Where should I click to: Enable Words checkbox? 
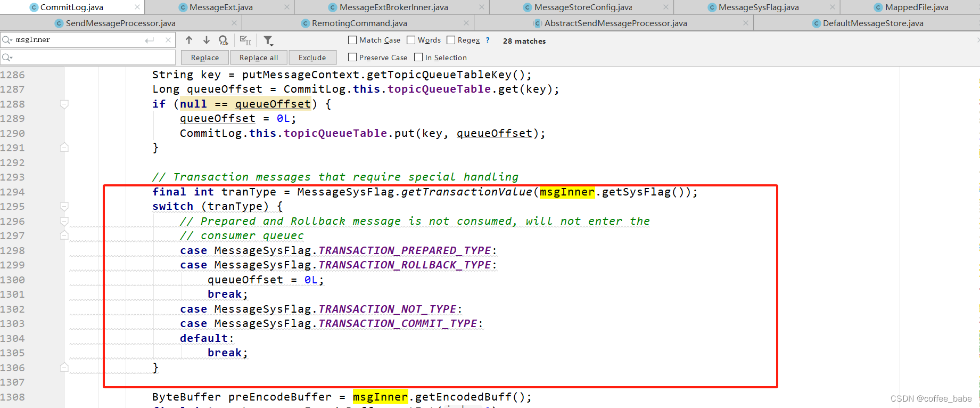(411, 40)
